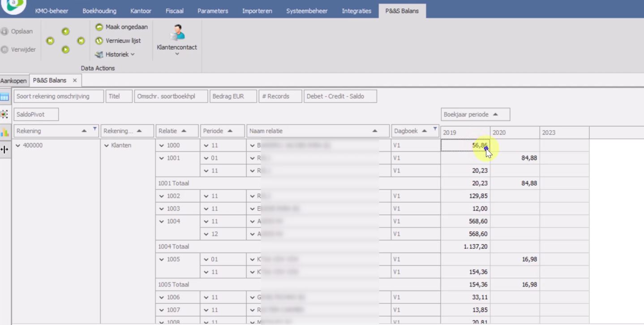Go to the first record arrow
Image resolution: width=644 pixels, height=325 pixels.
pyautogui.click(x=50, y=41)
